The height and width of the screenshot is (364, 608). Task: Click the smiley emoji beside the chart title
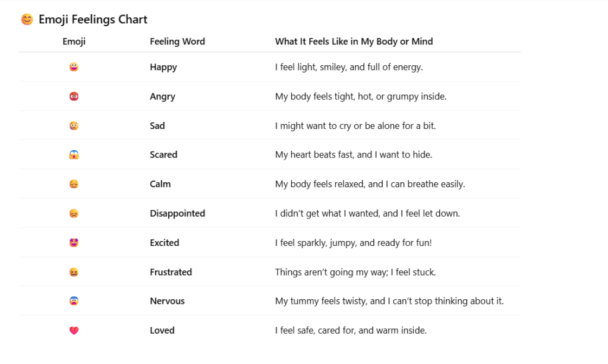27,20
